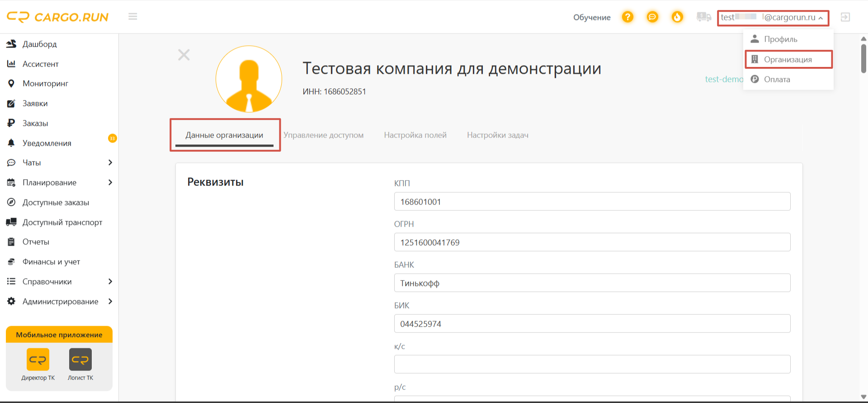Expand the Планирование submenu chevron

tap(110, 182)
